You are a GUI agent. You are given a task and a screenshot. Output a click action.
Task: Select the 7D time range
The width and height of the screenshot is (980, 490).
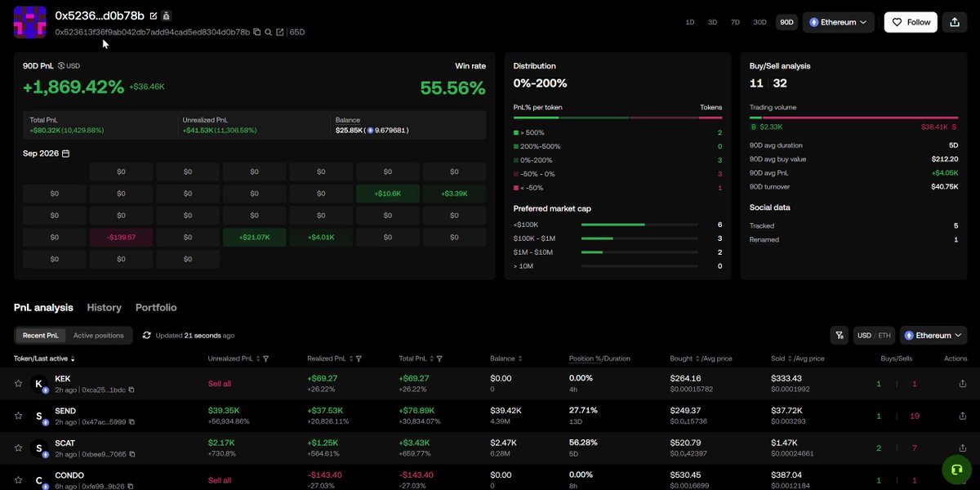pyautogui.click(x=735, y=22)
